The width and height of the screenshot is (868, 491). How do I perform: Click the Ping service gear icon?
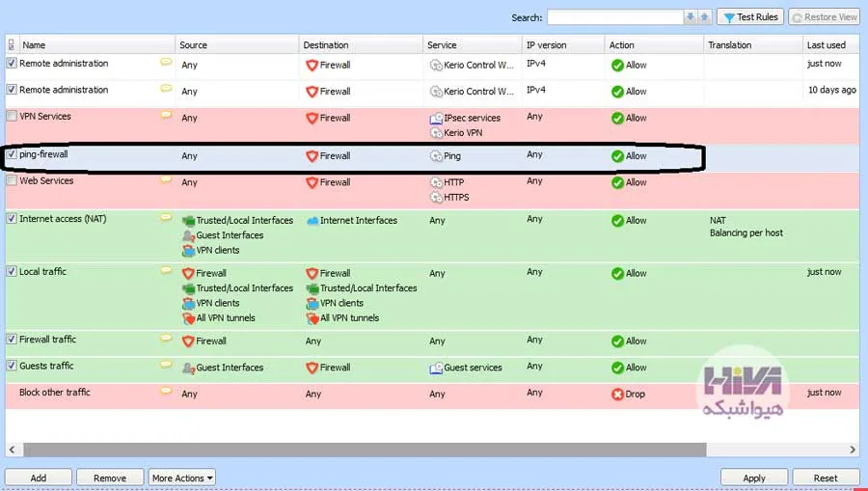click(x=436, y=156)
